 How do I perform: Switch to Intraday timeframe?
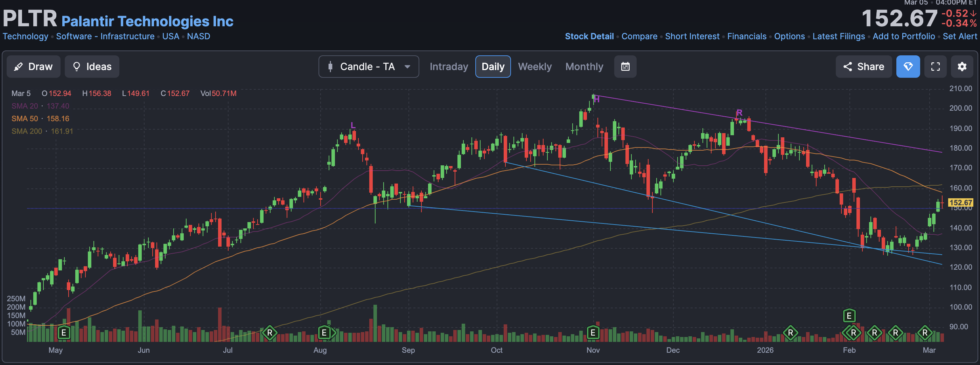449,67
